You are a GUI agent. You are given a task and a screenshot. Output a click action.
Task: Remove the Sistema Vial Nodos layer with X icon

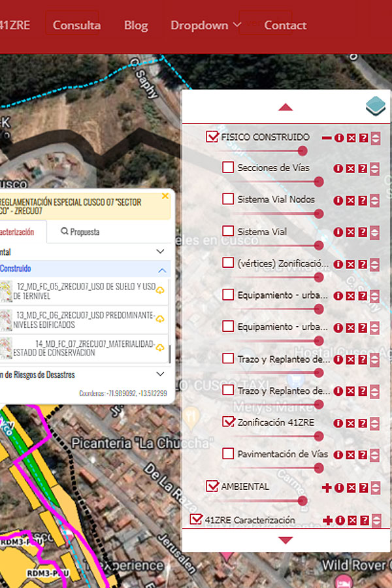pos(351,201)
